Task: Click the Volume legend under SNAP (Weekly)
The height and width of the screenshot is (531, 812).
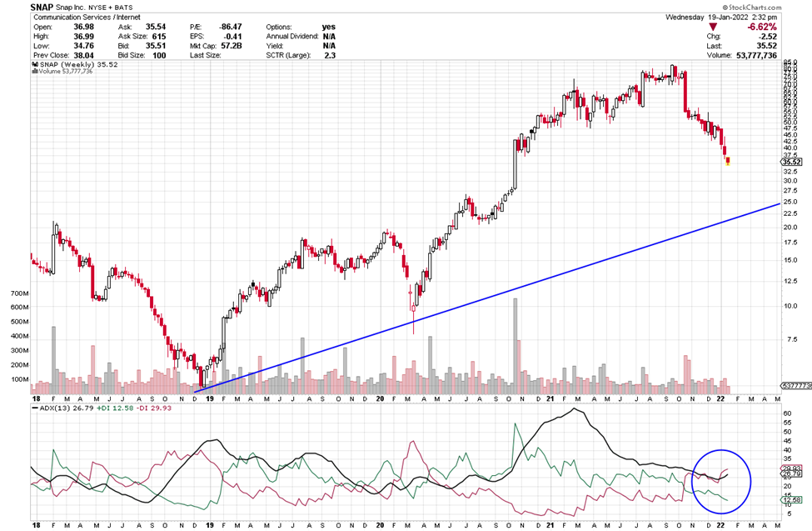Action: (62, 71)
